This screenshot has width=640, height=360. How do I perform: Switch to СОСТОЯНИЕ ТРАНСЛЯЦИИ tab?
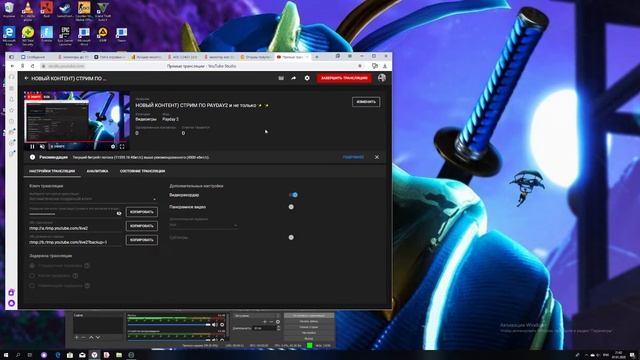coord(142,171)
